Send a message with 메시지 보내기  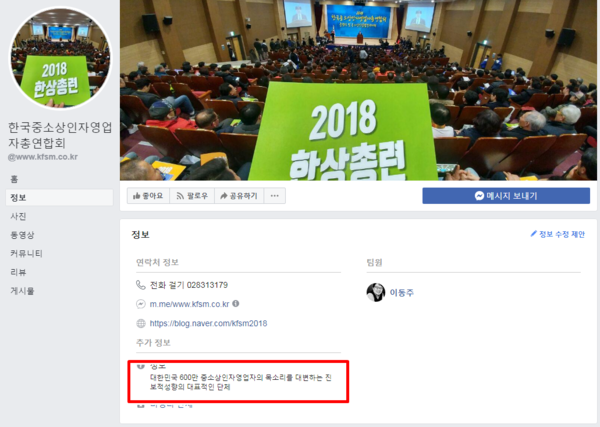pos(506,196)
